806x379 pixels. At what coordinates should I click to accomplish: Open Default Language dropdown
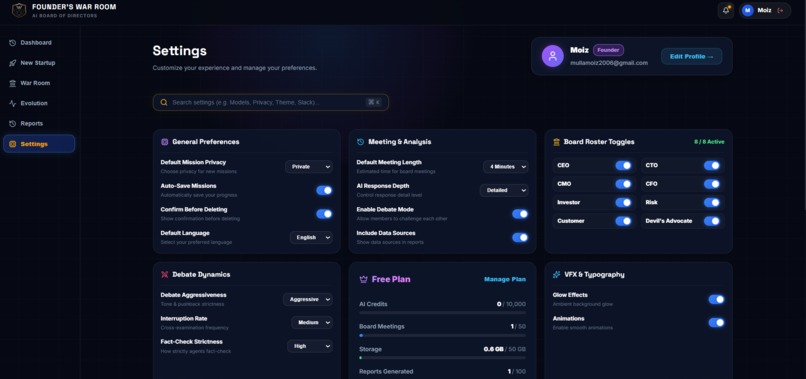(x=311, y=238)
